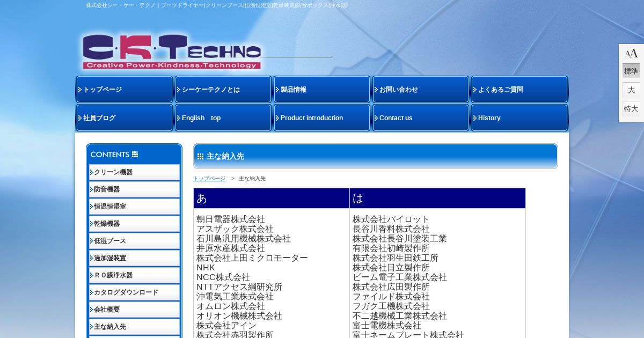Open Product introduction page

[x=322, y=118]
